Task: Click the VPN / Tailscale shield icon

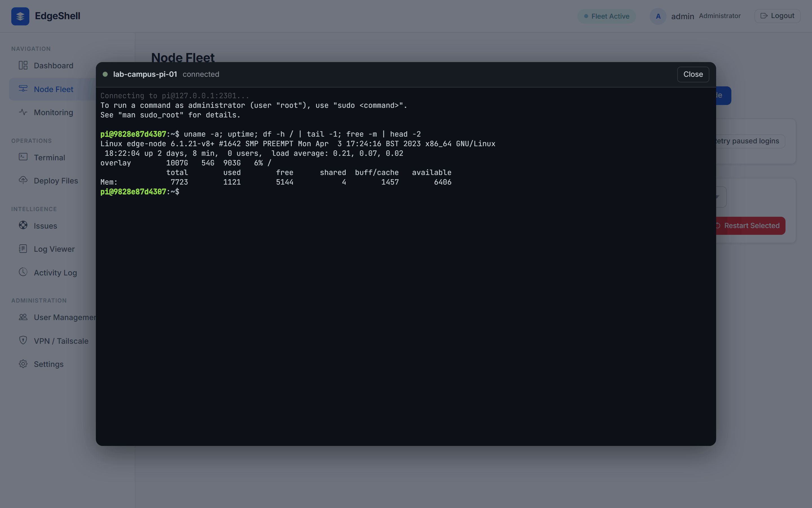Action: (23, 340)
